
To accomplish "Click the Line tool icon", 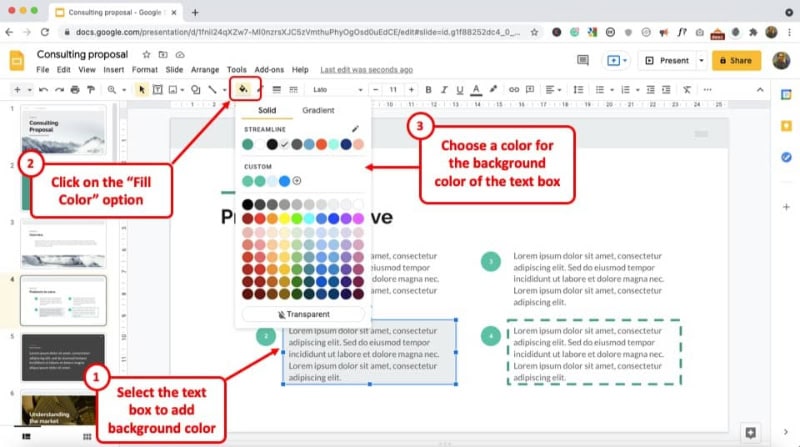I will click(212, 90).
